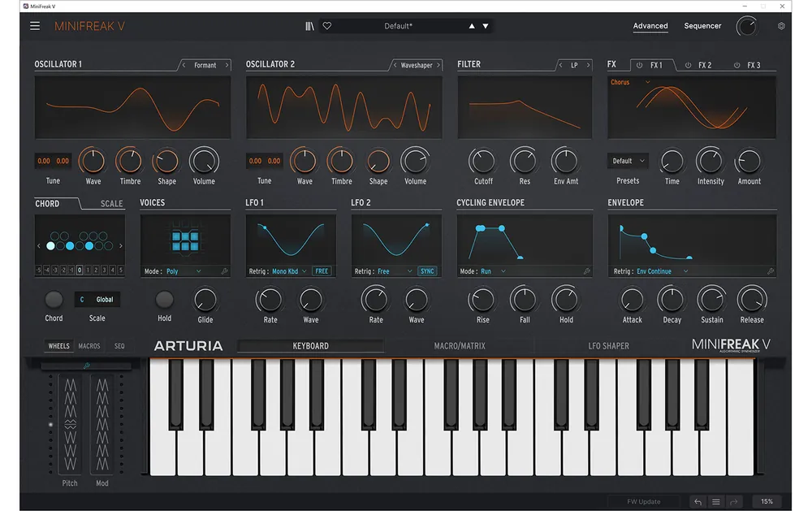Click the FW Update button
The width and height of the screenshot is (812, 511).
[x=643, y=501]
